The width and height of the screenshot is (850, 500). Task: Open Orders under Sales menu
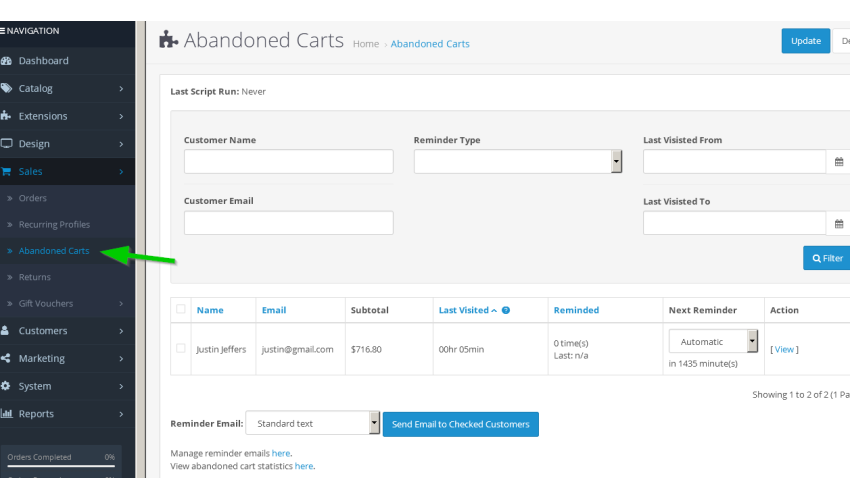click(x=33, y=198)
